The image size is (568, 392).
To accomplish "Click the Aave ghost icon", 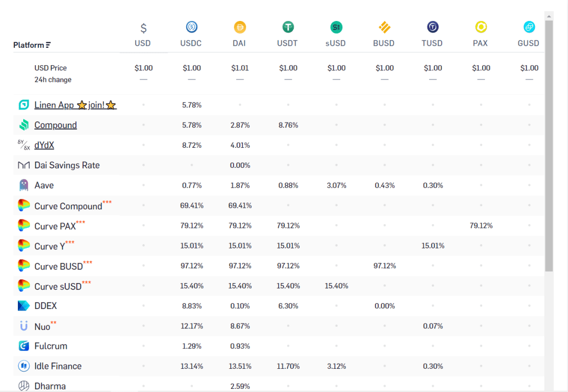I will pyautogui.click(x=24, y=185).
